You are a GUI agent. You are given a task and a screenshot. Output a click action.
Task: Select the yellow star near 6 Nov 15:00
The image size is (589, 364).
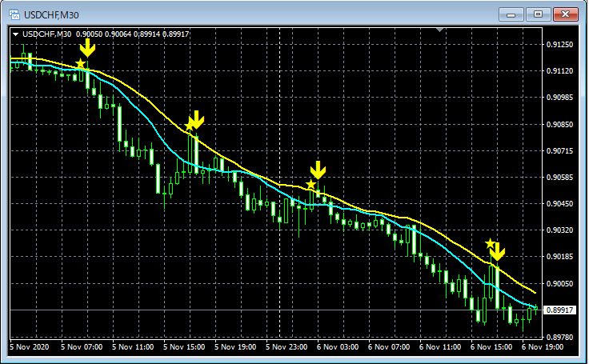pyautogui.click(x=490, y=243)
